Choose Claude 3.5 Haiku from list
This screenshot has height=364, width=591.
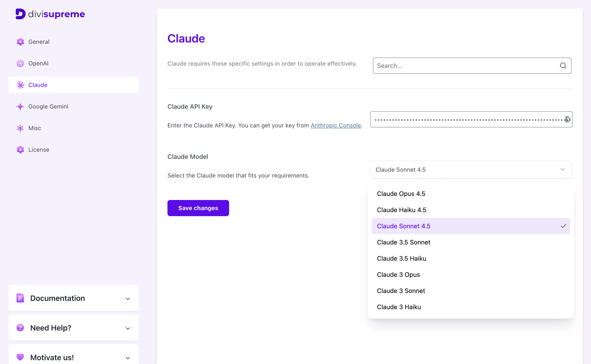[401, 259]
